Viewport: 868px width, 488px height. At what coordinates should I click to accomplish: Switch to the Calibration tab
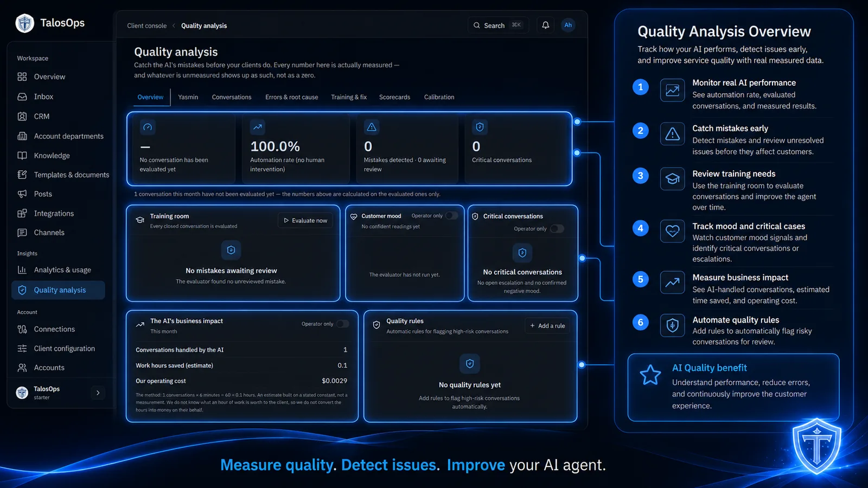point(439,97)
